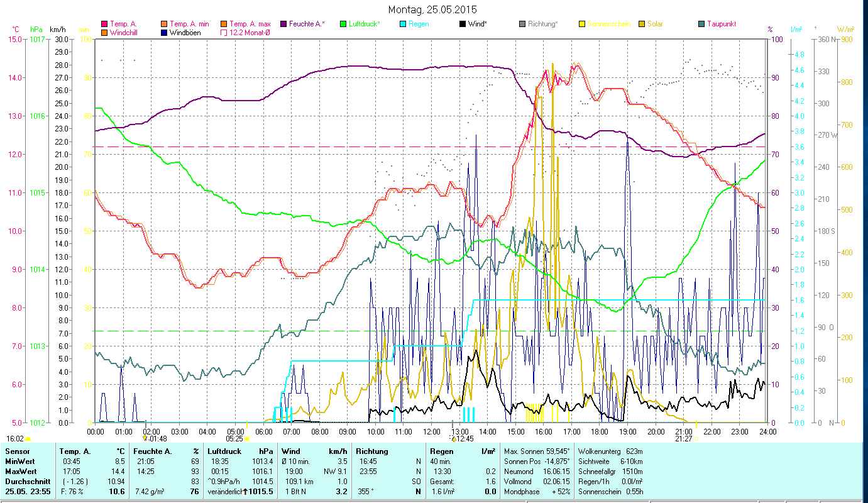Image resolution: width=868 pixels, height=503 pixels.
Task: Select the Luftdruck* legend label
Action: (364, 24)
